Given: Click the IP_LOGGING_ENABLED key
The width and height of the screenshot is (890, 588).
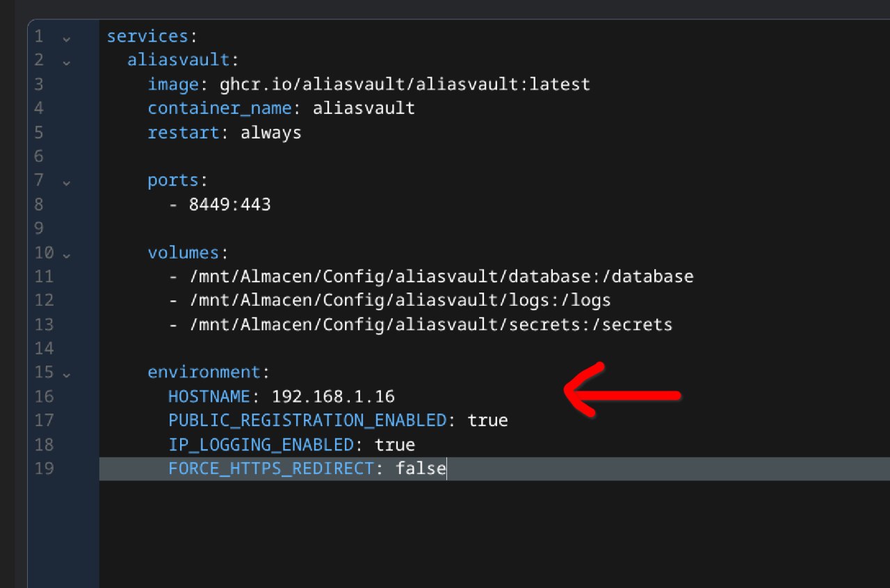Looking at the screenshot, I should pos(261,444).
